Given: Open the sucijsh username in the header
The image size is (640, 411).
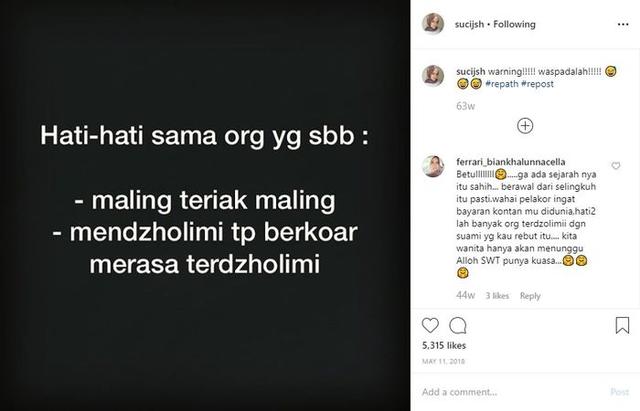Looking at the screenshot, I should (469, 24).
